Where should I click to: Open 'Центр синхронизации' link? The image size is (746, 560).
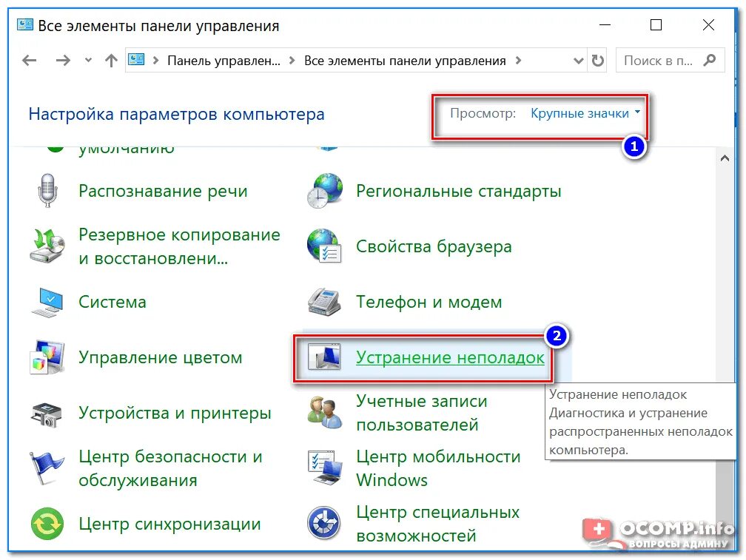tap(170, 524)
